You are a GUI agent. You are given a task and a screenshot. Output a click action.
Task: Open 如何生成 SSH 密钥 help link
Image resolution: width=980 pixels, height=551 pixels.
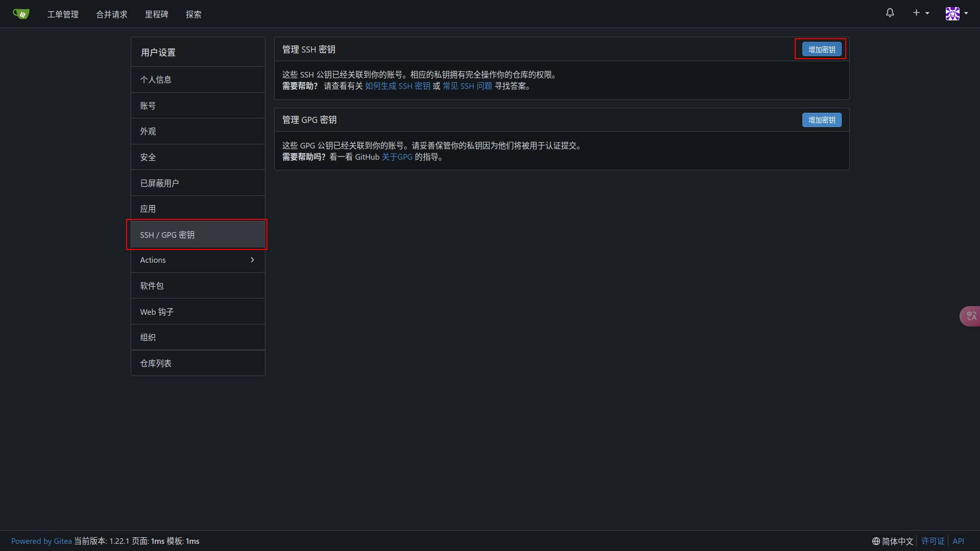(x=398, y=86)
